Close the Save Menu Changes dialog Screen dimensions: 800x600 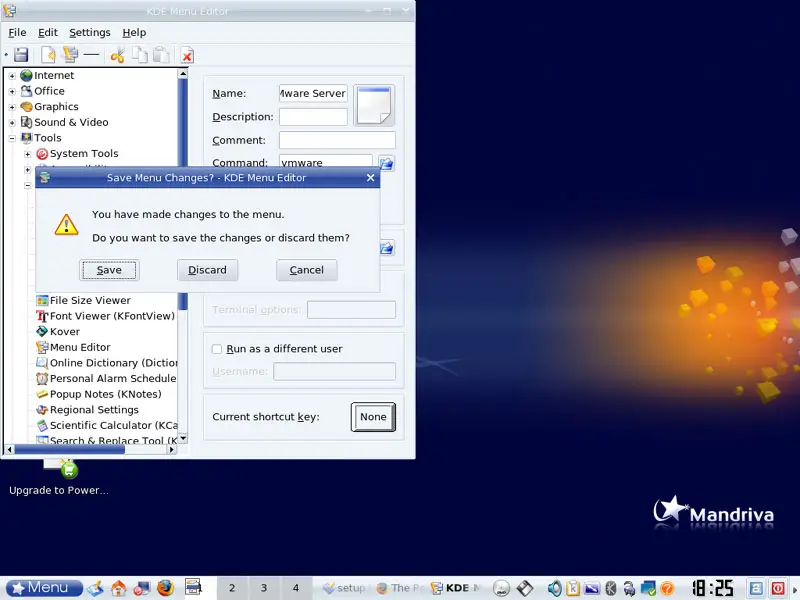370,178
